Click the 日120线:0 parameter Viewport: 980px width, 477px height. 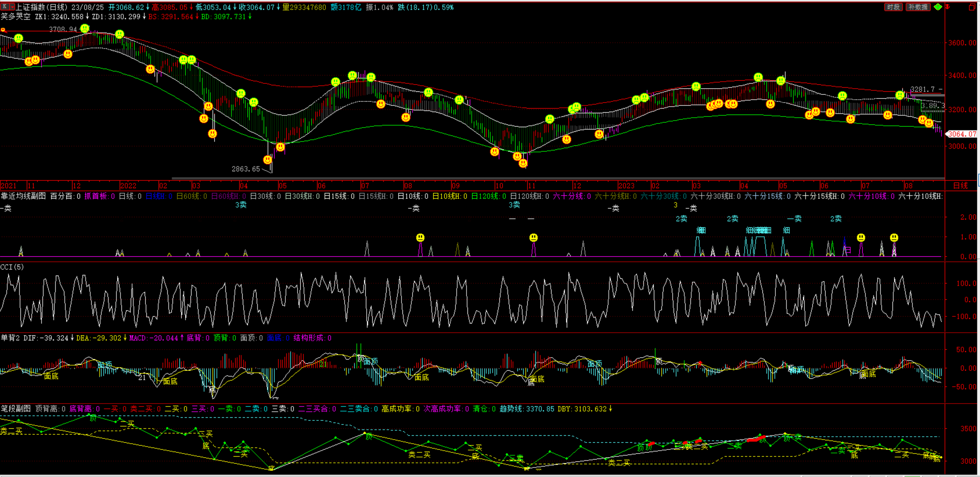(489, 196)
